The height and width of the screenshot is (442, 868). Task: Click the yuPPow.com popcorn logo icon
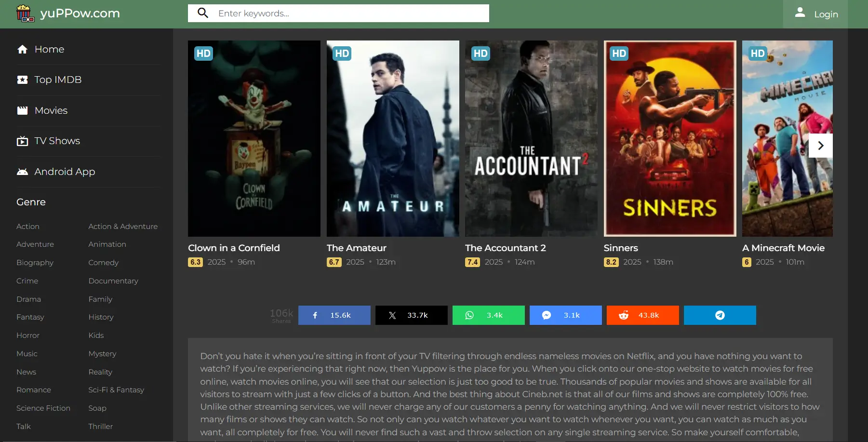click(x=25, y=13)
